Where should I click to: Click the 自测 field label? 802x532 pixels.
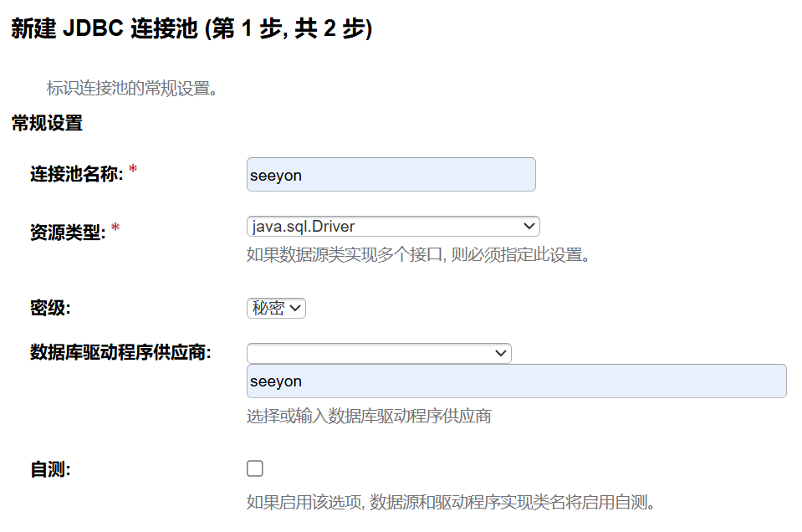click(50, 470)
